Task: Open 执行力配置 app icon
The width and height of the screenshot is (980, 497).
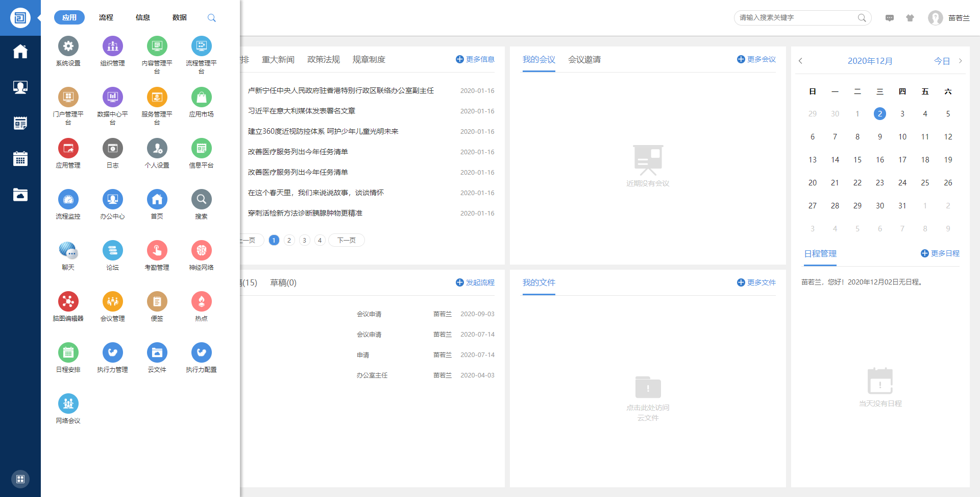Action: click(x=202, y=352)
